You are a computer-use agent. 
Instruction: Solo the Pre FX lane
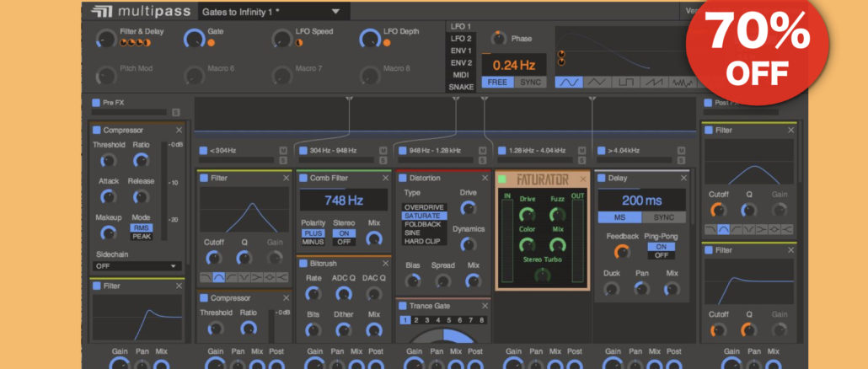click(176, 112)
